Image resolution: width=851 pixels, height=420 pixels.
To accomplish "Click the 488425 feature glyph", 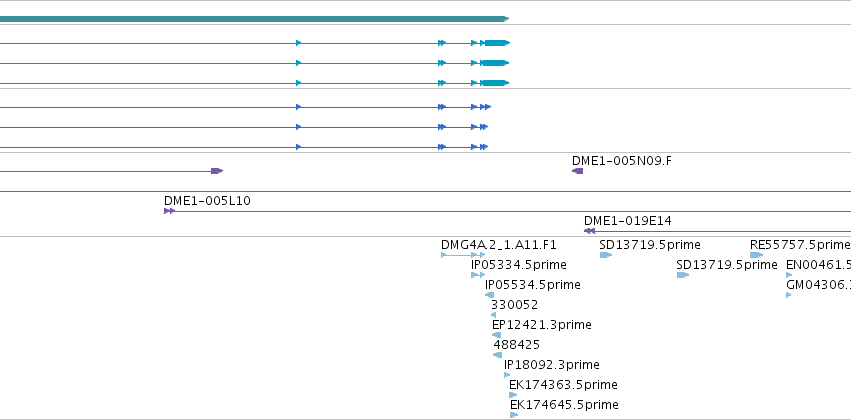I will click(498, 355).
